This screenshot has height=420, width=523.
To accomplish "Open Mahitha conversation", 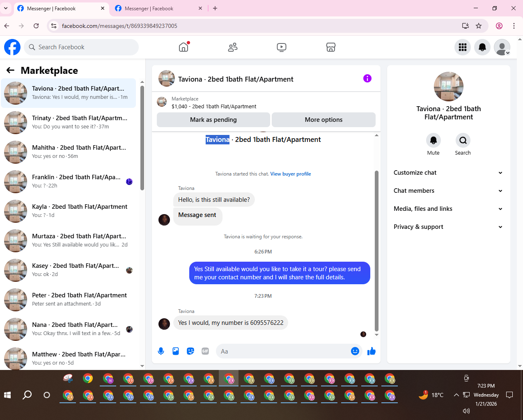I will (69, 152).
